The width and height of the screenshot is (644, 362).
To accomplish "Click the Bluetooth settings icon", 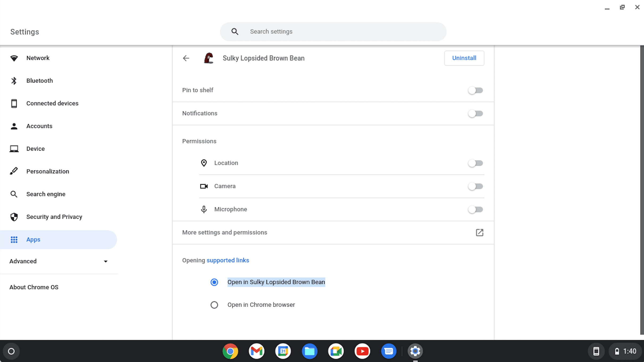I will 14,81.
